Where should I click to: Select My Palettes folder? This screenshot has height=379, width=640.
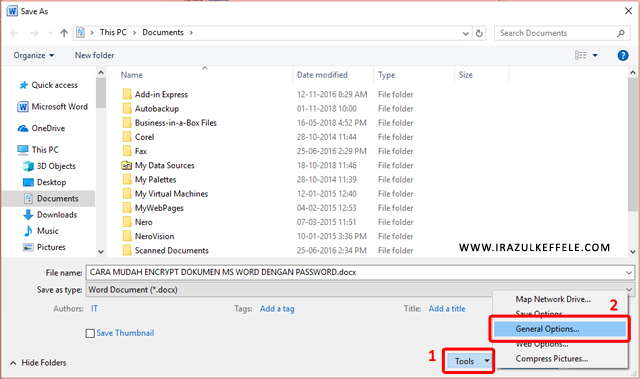149,180
